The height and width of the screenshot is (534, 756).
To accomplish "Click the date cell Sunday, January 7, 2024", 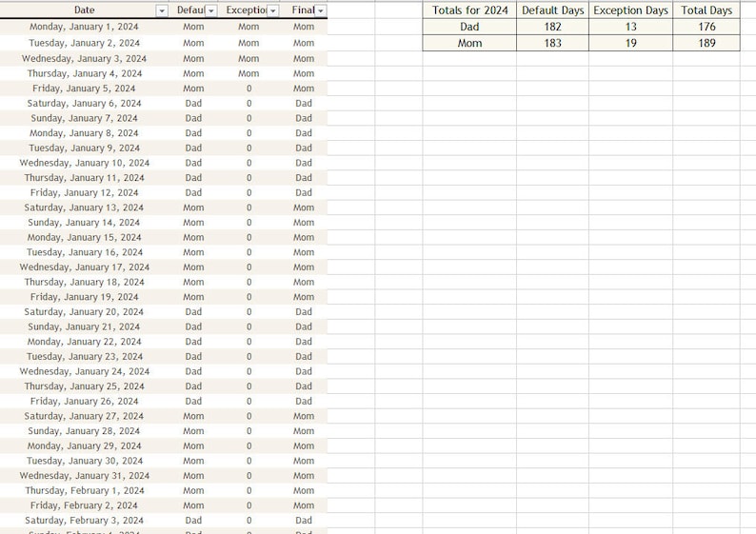I will tap(85, 118).
